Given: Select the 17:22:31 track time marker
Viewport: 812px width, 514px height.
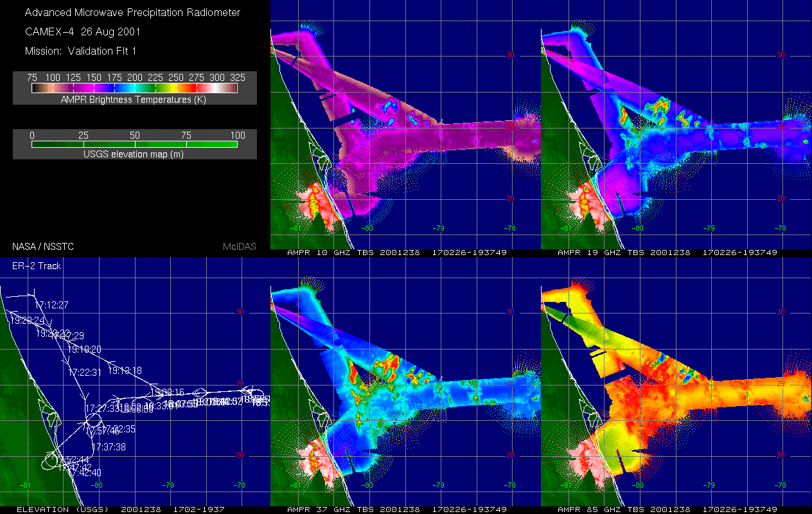Looking at the screenshot, I should click(85, 372).
